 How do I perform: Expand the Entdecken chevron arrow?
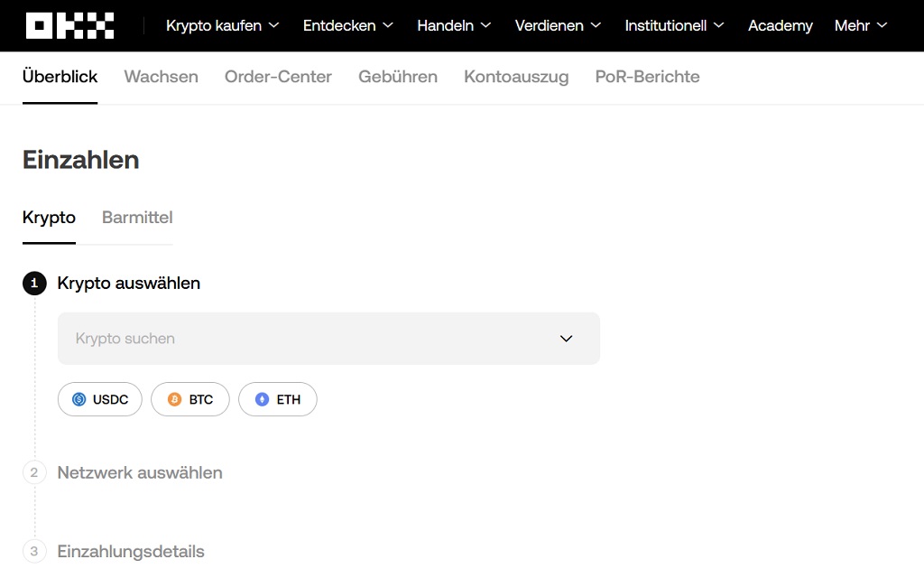click(x=388, y=25)
